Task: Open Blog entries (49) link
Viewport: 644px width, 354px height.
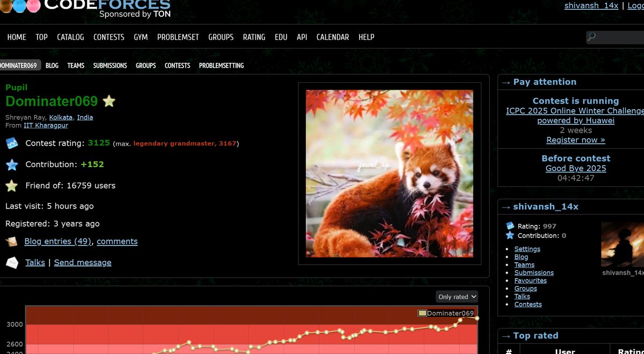Action: coord(58,241)
